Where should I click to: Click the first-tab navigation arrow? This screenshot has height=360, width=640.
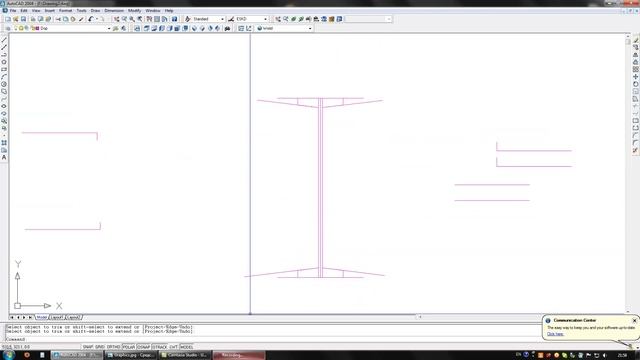(x=12, y=317)
